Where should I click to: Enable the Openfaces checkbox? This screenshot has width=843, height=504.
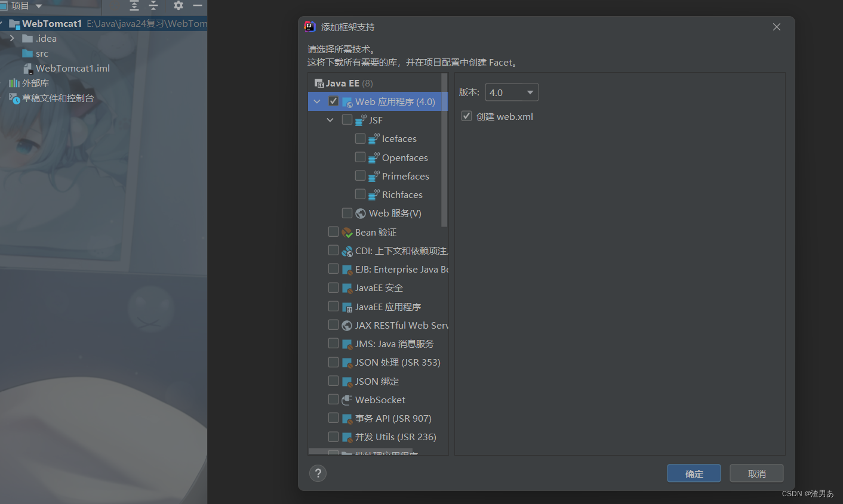click(x=360, y=157)
